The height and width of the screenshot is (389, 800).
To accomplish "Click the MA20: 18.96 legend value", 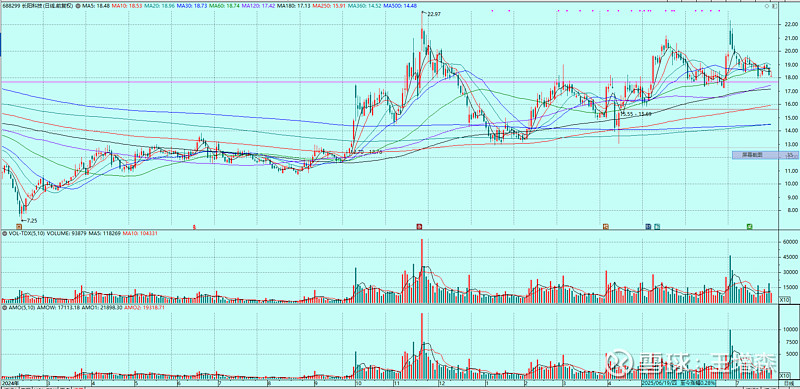I will (x=159, y=6).
